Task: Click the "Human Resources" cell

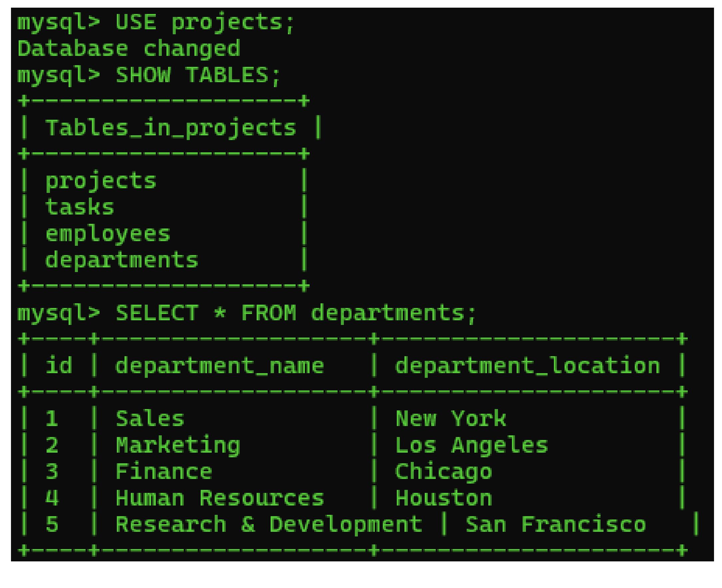Action: click(220, 498)
